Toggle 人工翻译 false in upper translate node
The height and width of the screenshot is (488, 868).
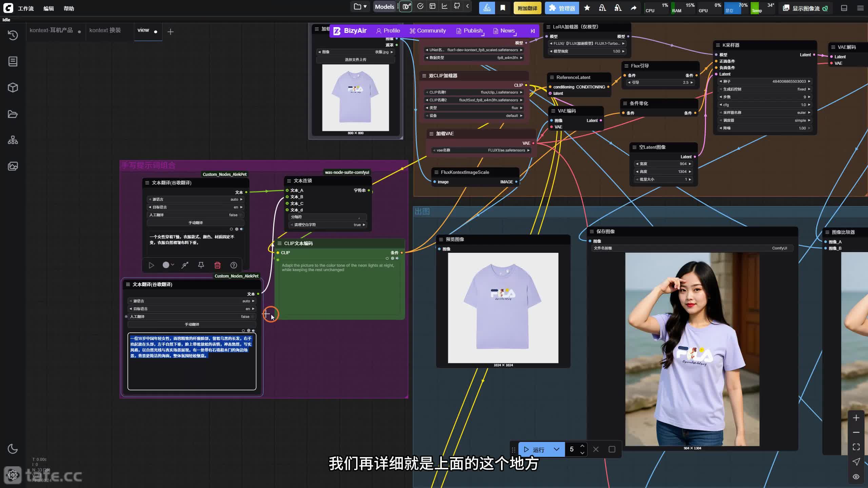196,215
